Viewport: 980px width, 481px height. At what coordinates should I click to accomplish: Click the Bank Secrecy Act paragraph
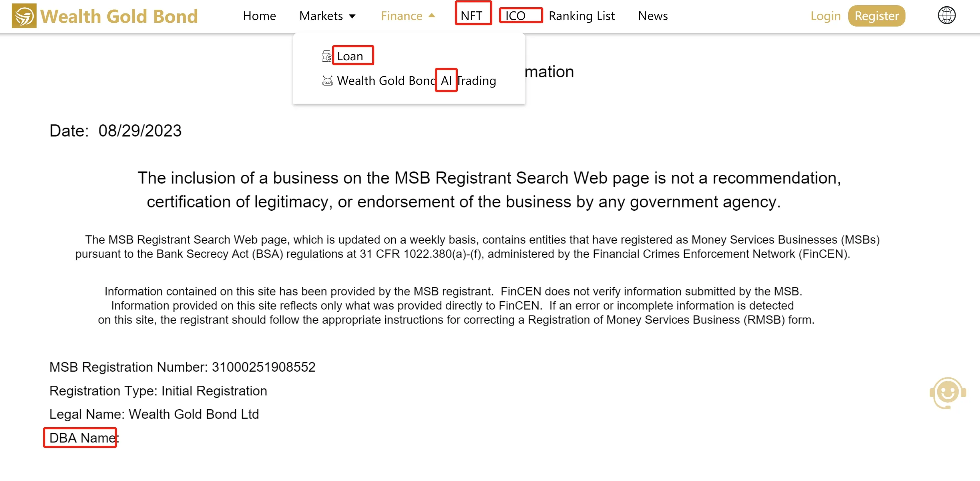click(478, 247)
